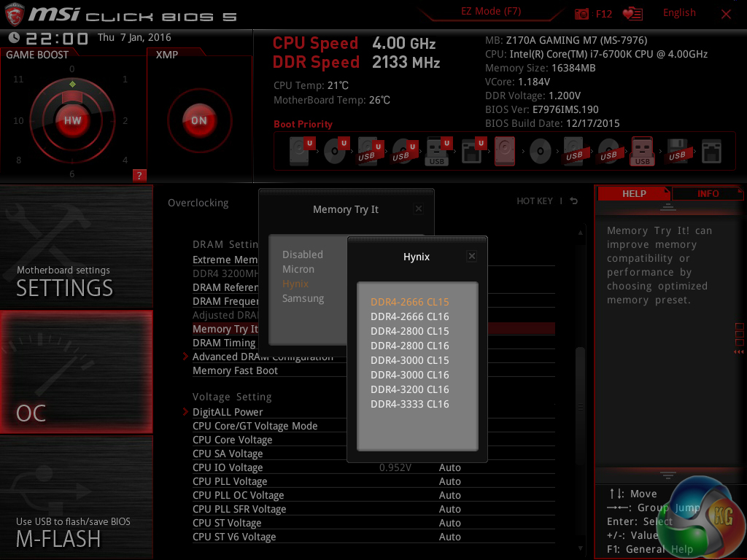Screen dimensions: 747x560
Task: Toggle the Game Boost HW knob
Action: [72, 120]
